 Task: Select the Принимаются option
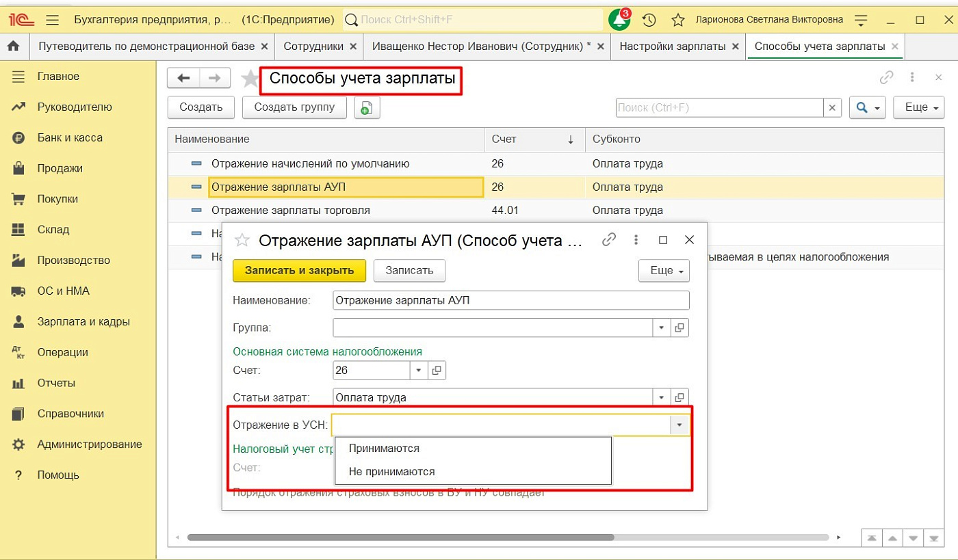pos(384,449)
